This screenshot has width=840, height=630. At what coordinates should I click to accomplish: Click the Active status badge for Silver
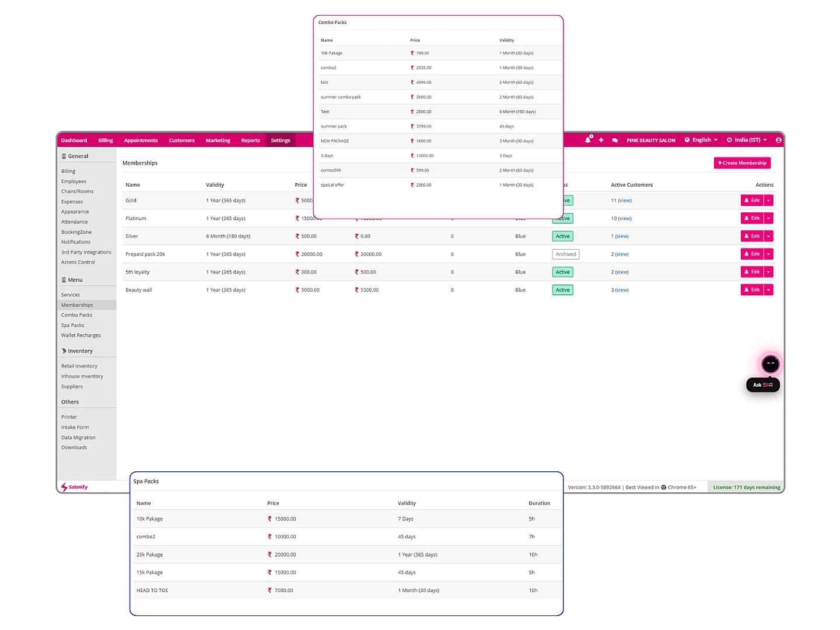pos(563,236)
